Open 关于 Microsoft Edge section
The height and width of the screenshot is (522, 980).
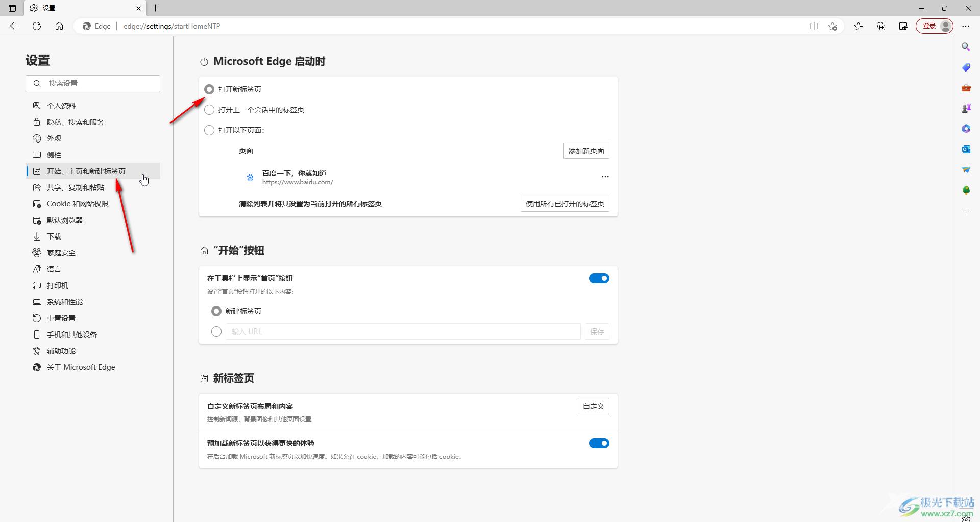93,367
